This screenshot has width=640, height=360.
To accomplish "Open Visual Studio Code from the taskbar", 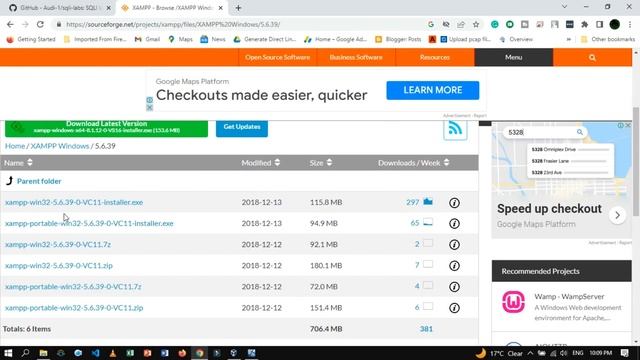I will click(x=96, y=353).
